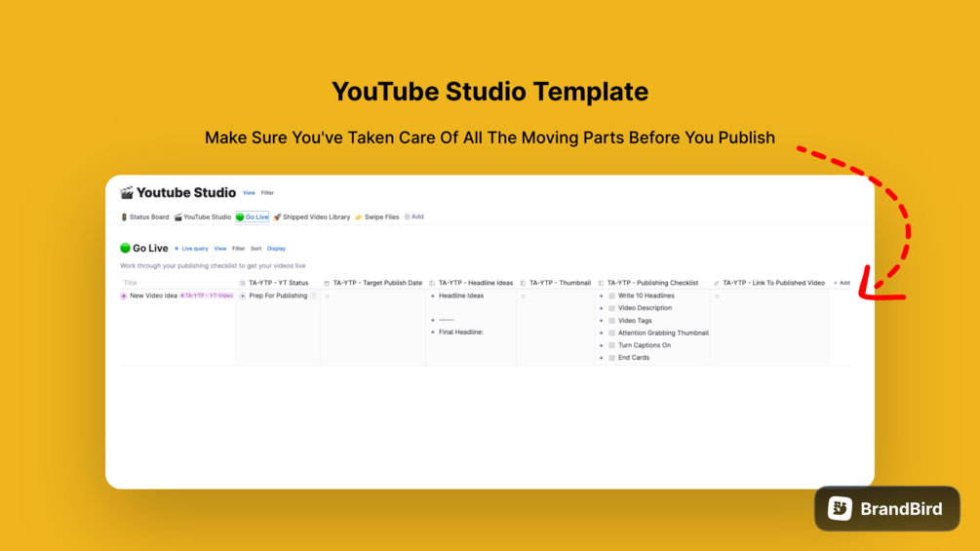Viewport: 980px width, 551px height.
Task: Click the bullet before Turn Captions On
Action: tap(602, 345)
